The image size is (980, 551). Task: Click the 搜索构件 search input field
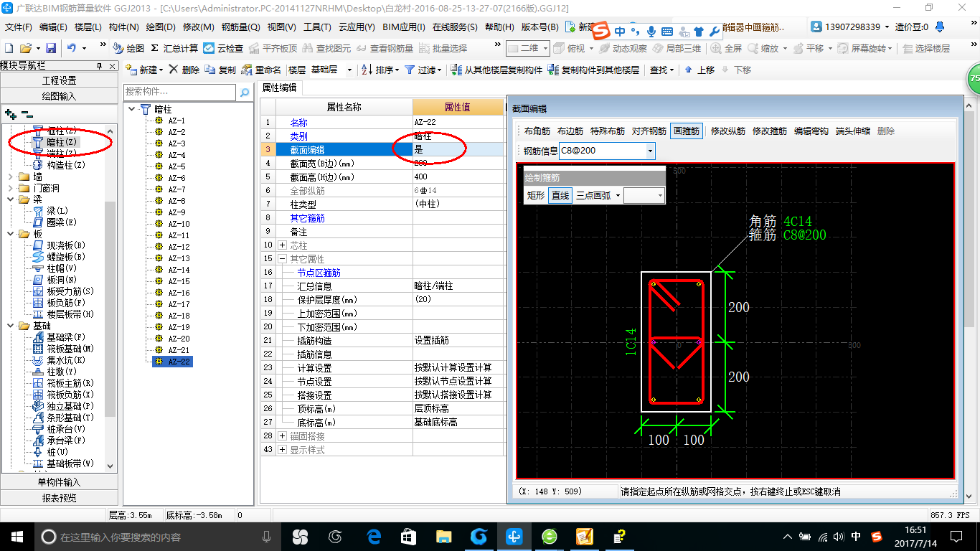click(179, 92)
